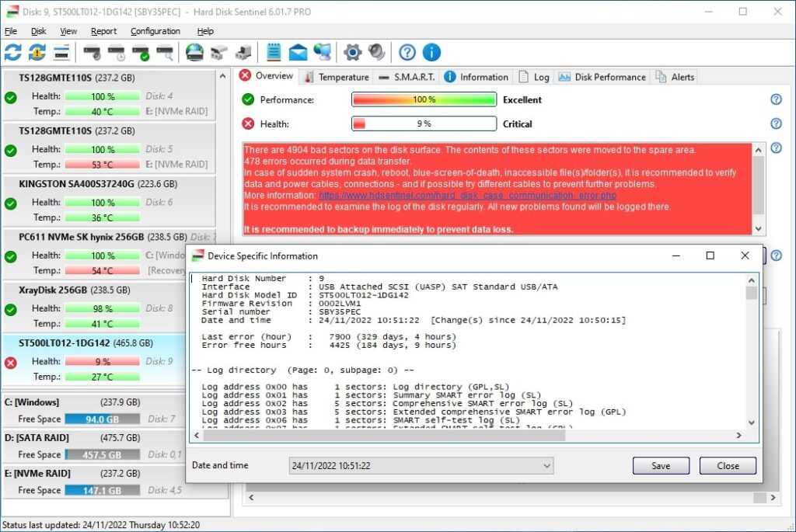Click the disk with green checkmark toolbar icon
Screen dimensions: 796x532
[141, 52]
